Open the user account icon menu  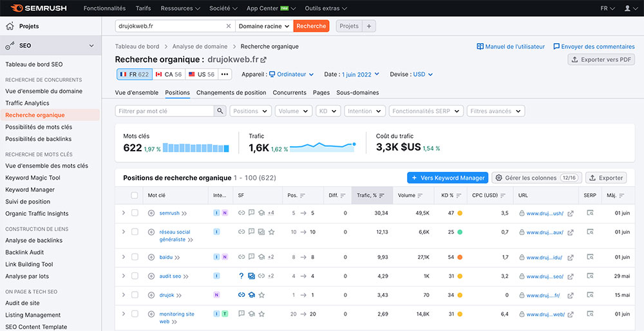pos(630,8)
